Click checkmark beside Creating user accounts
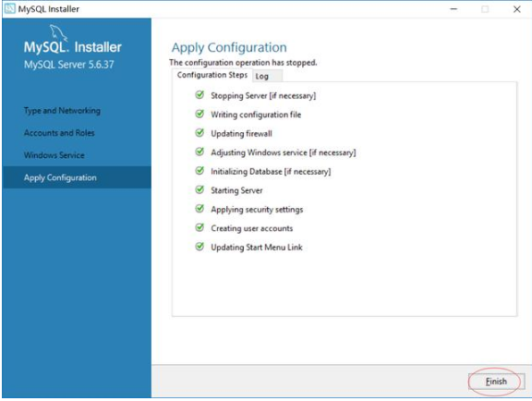The image size is (532, 401). pyautogui.click(x=199, y=228)
